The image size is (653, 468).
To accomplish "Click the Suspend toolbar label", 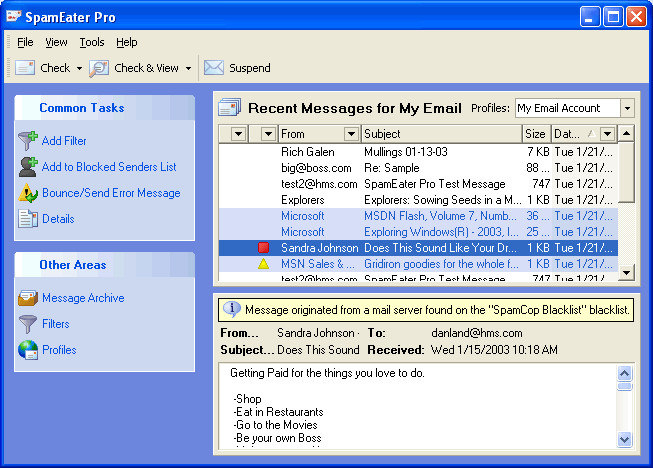I will pos(250,68).
